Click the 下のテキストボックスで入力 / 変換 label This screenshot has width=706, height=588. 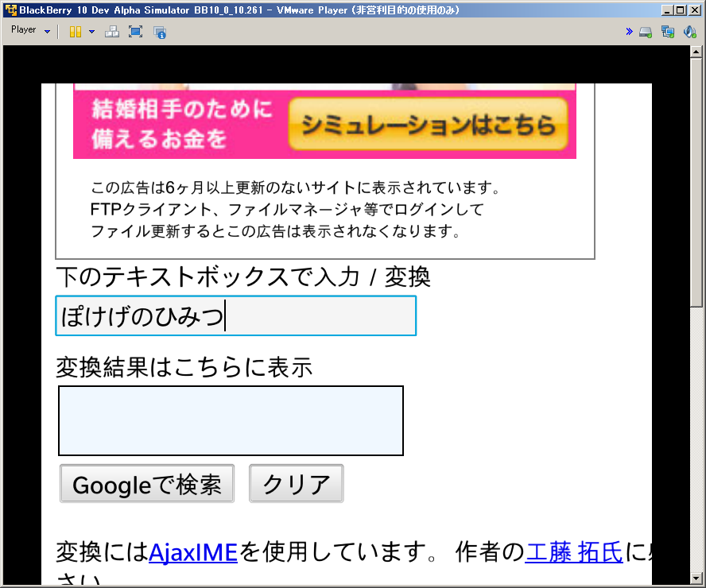click(243, 277)
